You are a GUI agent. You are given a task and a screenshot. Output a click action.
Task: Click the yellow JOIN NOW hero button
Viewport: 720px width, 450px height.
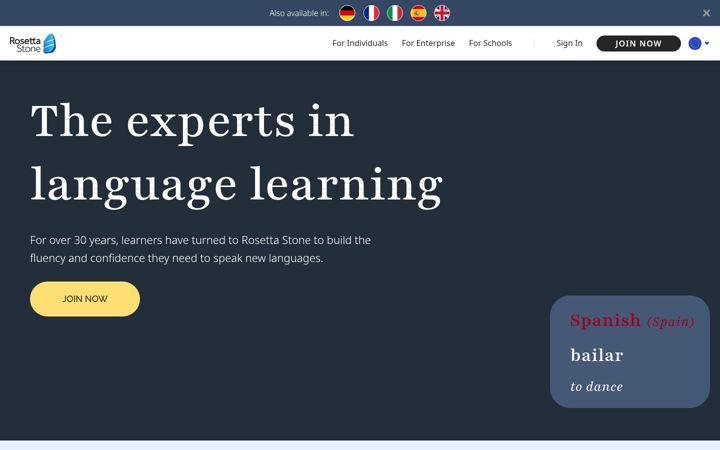(x=85, y=299)
